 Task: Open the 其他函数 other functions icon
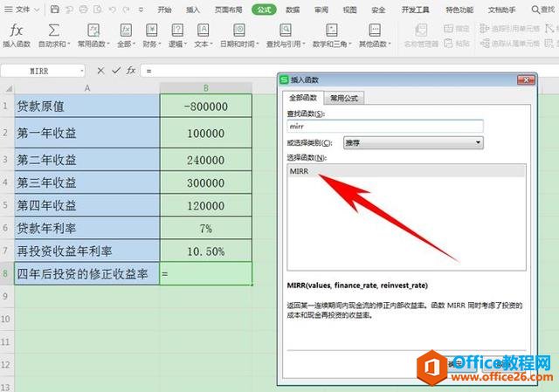[x=375, y=31]
